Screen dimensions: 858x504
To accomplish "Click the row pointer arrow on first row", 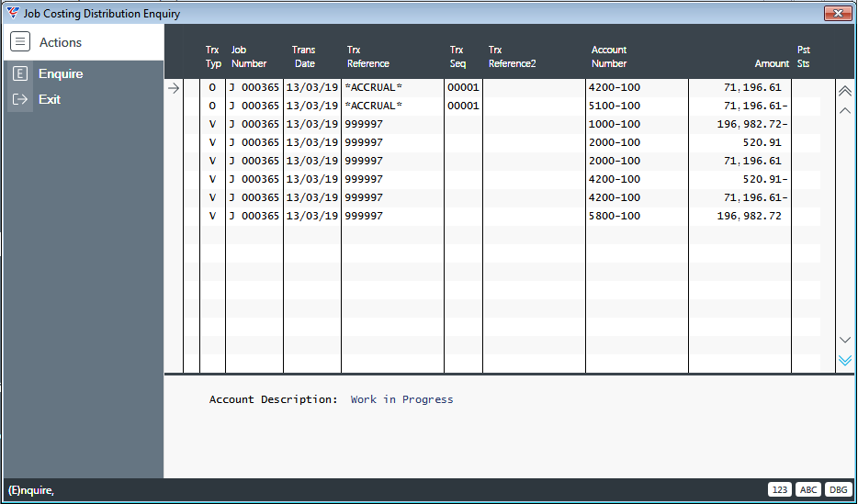I will (x=174, y=88).
